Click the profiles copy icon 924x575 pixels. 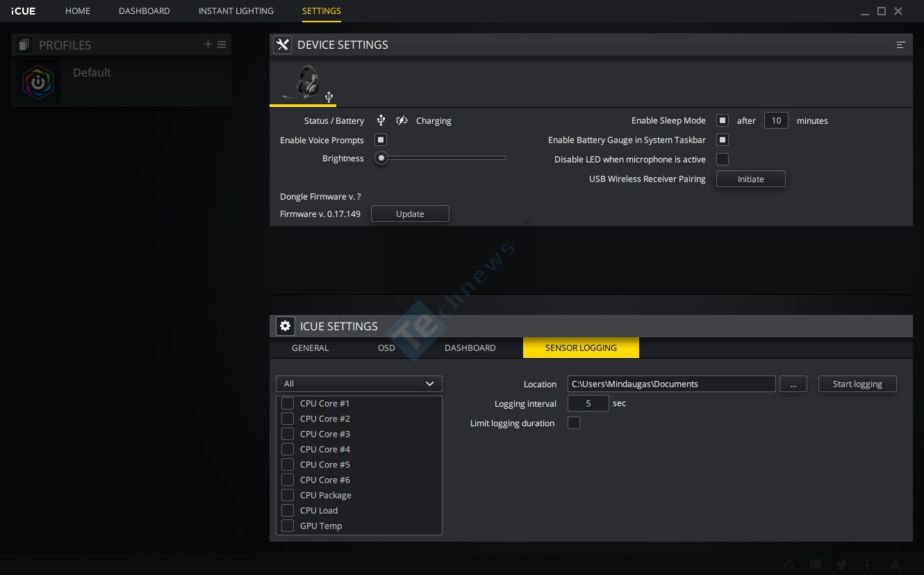24,45
